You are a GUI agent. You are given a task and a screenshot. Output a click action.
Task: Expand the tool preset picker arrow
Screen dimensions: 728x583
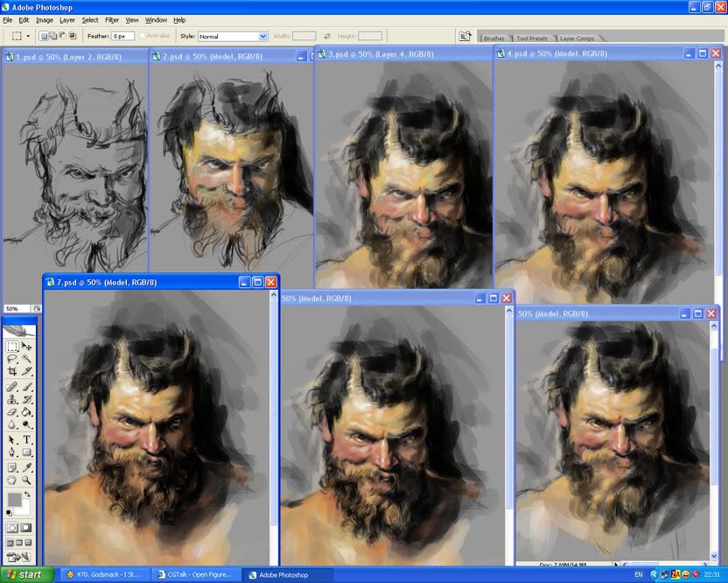point(29,36)
